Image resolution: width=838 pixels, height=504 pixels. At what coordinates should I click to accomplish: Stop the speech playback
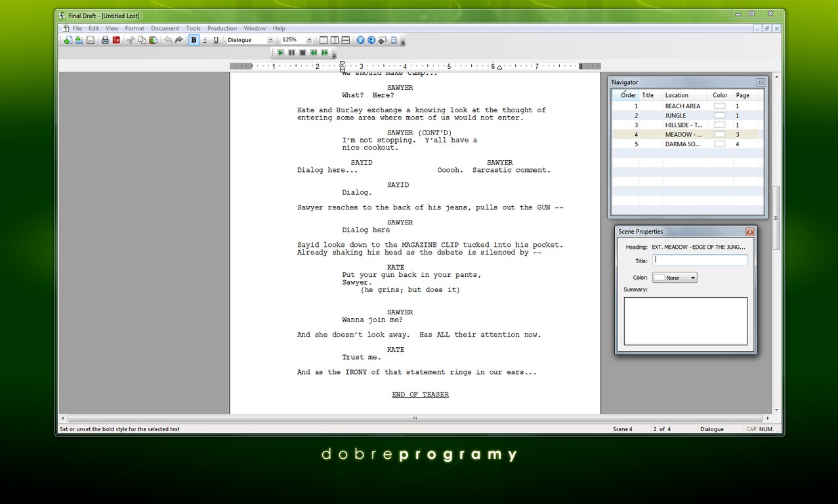[x=303, y=52]
